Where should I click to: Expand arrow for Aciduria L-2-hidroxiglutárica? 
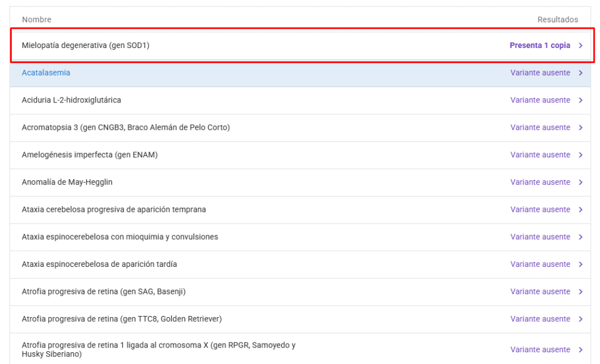[581, 100]
